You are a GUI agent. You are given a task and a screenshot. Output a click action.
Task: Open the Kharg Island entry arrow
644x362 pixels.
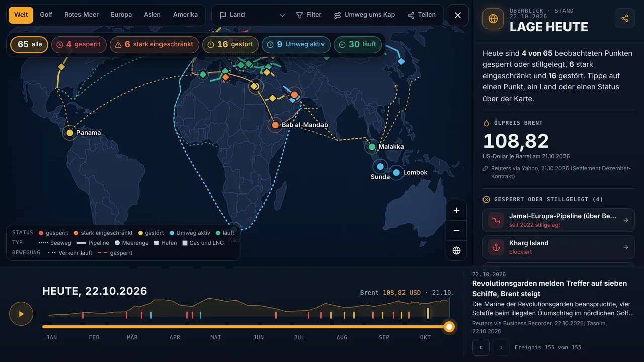626,247
